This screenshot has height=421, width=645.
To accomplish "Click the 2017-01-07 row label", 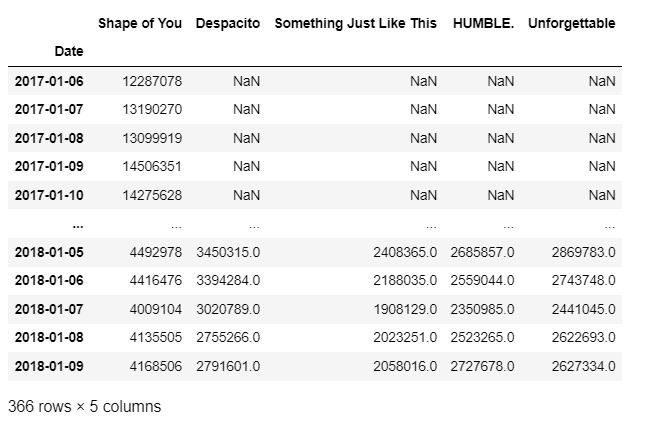I will coord(49,109).
